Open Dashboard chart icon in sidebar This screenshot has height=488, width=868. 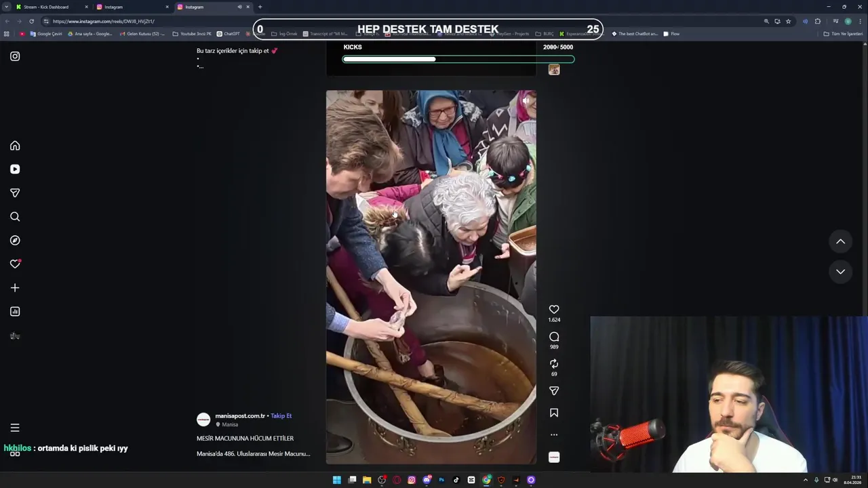point(15,312)
